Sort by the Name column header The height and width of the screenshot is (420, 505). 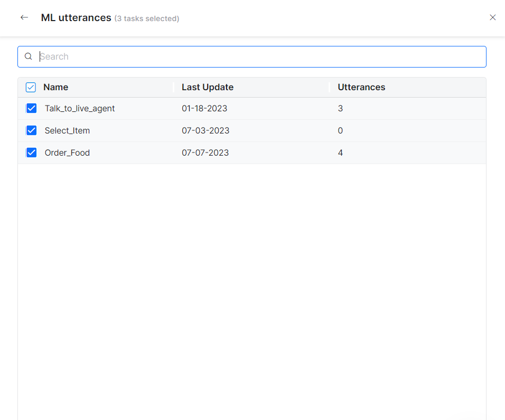(56, 87)
